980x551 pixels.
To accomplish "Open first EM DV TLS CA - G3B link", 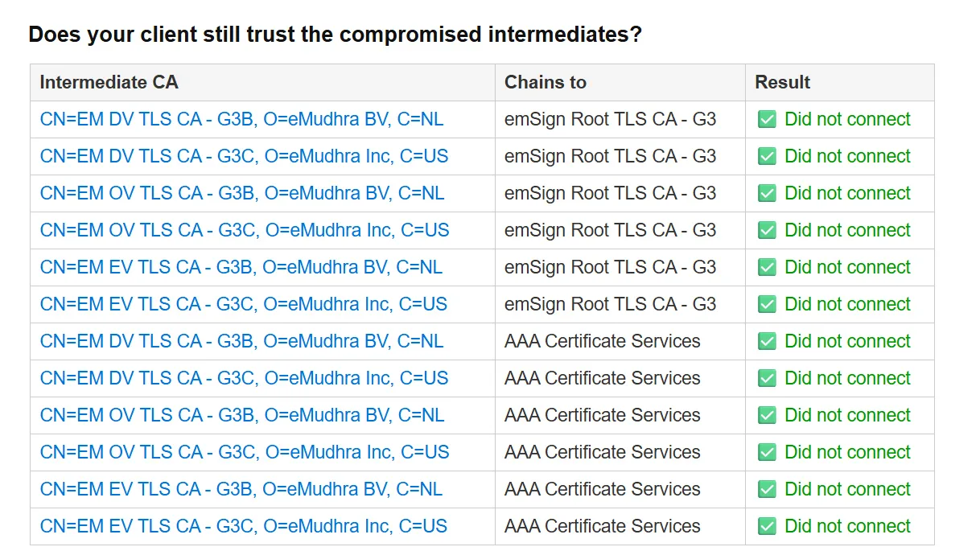I will coord(241,119).
